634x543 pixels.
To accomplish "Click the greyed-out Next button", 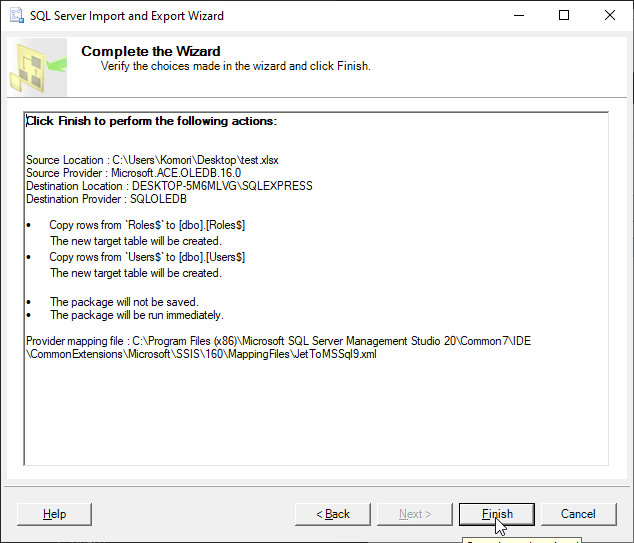I will pyautogui.click(x=415, y=514).
